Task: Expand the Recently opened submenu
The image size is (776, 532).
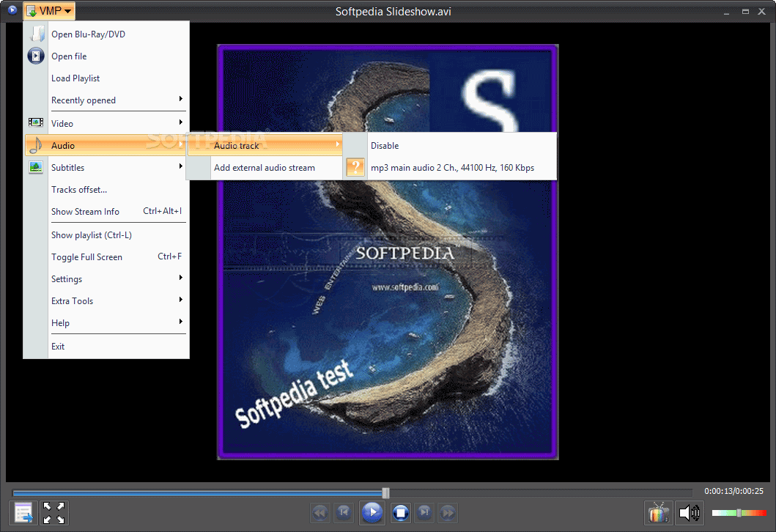Action: point(106,100)
